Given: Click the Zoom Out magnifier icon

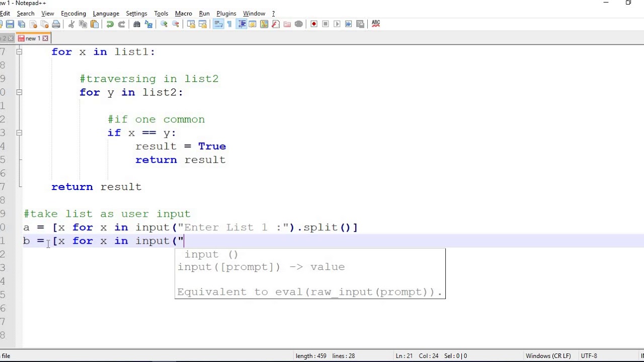Looking at the screenshot, I should click(175, 24).
